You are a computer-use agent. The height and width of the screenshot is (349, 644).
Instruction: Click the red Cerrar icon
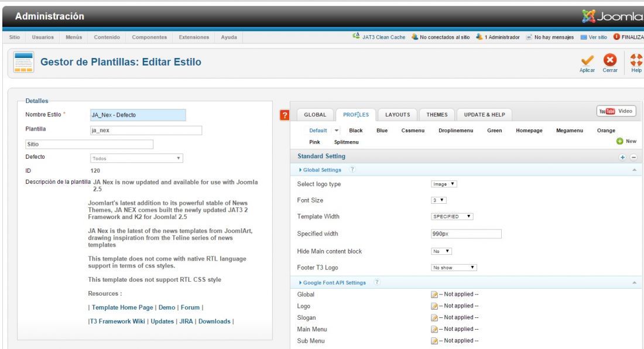pyautogui.click(x=610, y=60)
